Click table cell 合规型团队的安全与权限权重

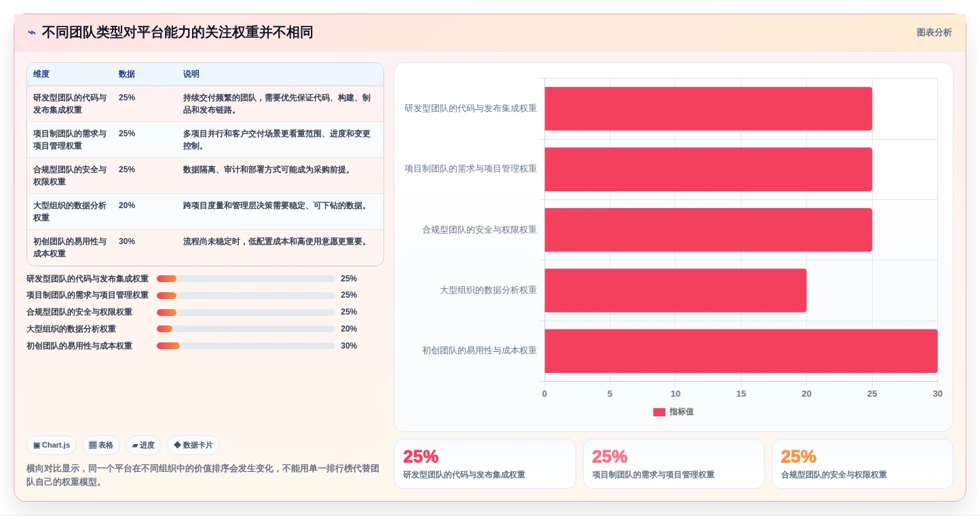pyautogui.click(x=70, y=176)
